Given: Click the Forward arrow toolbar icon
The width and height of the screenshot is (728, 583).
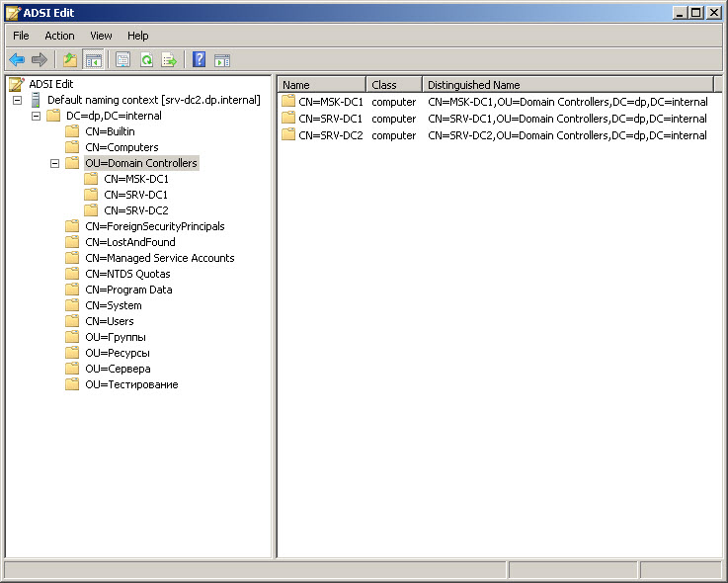Looking at the screenshot, I should pos(40,60).
